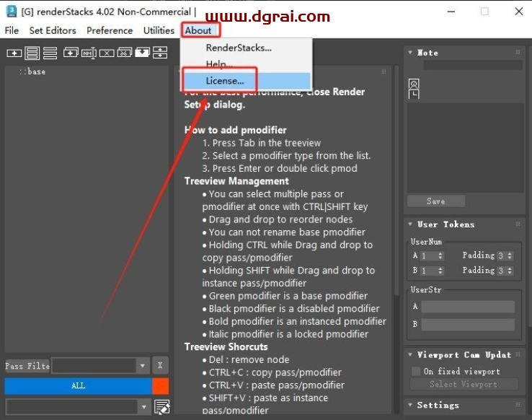Click the Padding spinner for row A
532x420 pixels.
point(510,255)
